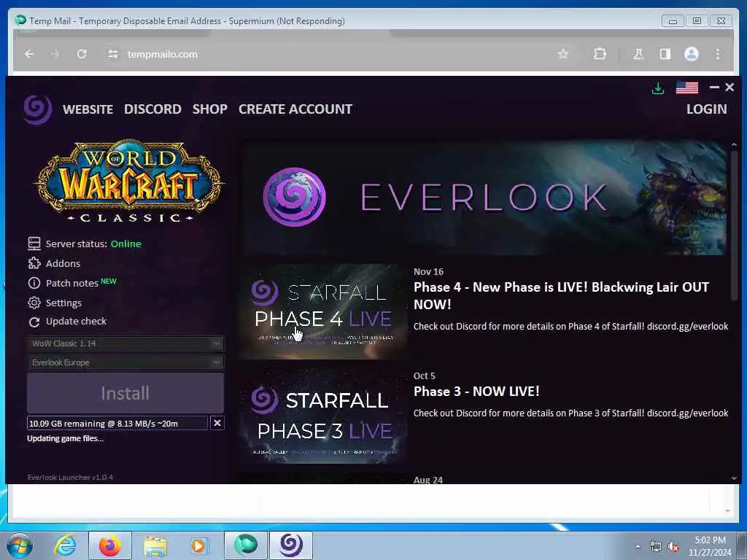Show hidden tray icons arrow
The image size is (747, 560).
638,547
